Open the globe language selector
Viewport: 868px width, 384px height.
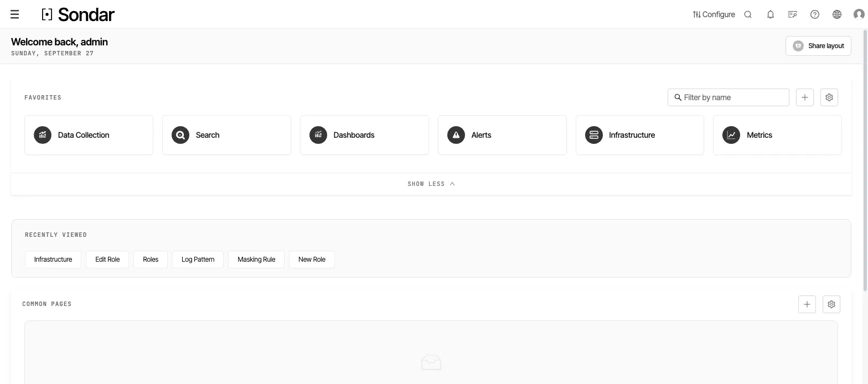click(837, 14)
